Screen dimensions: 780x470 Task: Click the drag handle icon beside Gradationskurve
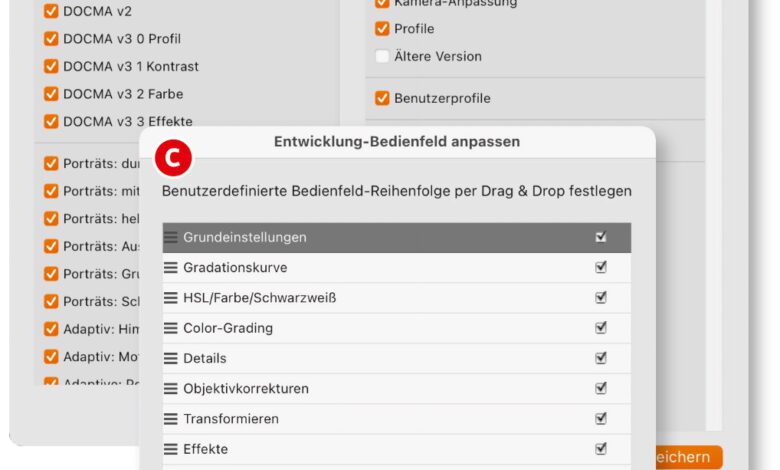[x=171, y=268]
